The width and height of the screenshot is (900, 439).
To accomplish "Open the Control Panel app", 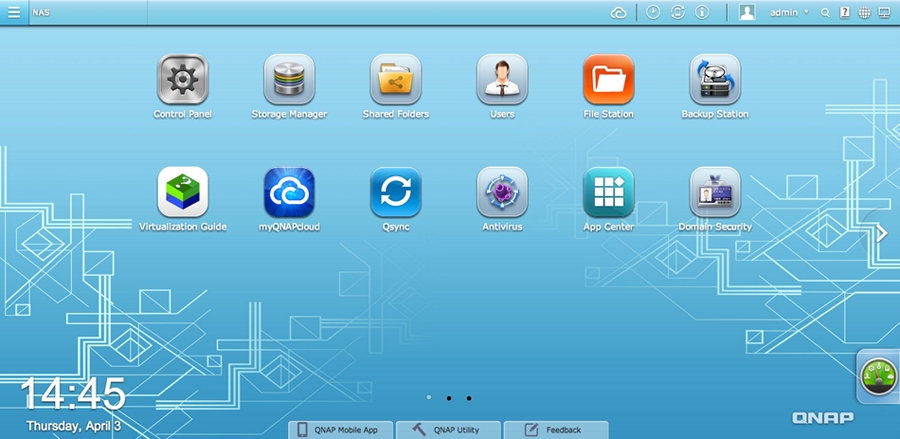I will point(182,80).
